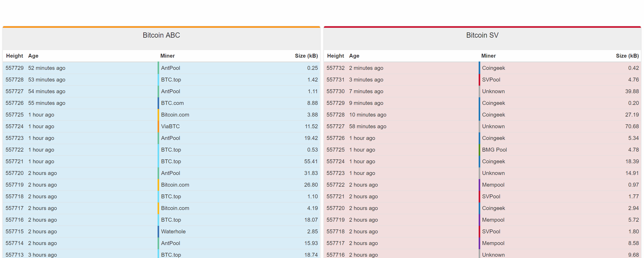
Task: Click the Bitcoin SV table title
Action: point(482,35)
